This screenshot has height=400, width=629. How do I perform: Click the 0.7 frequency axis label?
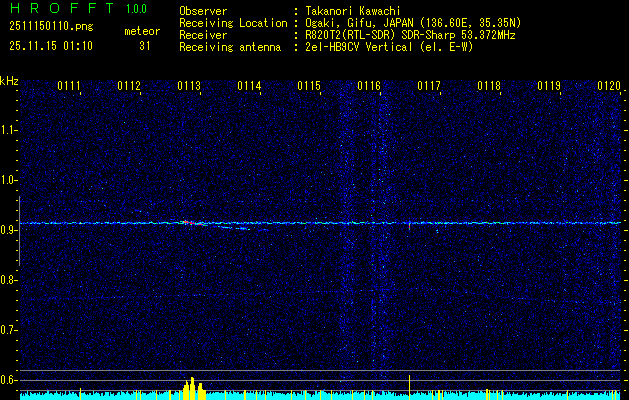pos(8,330)
